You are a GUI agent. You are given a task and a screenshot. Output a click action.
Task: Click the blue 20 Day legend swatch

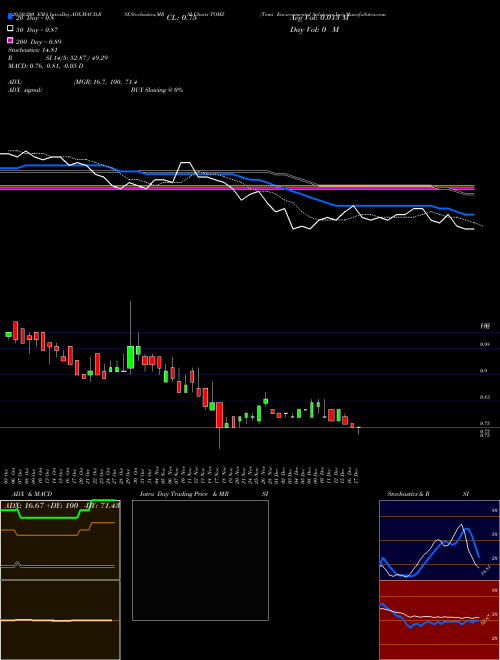pyautogui.click(x=10, y=16)
